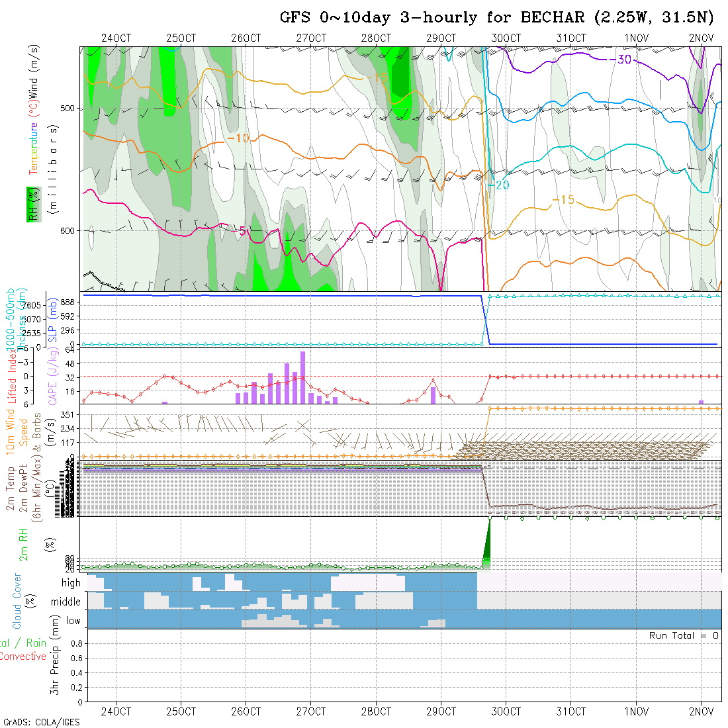728x728 pixels.
Task: Click the GrADS: COLA/IGES credit text
Action: coord(41,722)
